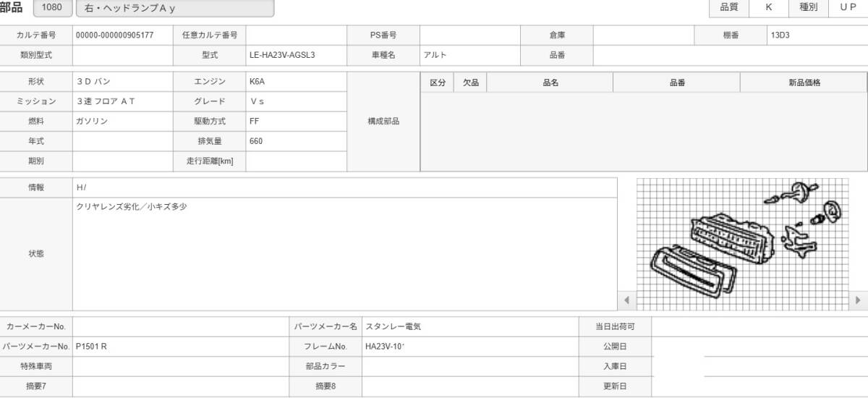Click the 期別 label
Image resolution: width=868 pixels, height=398 pixels.
tap(36, 161)
